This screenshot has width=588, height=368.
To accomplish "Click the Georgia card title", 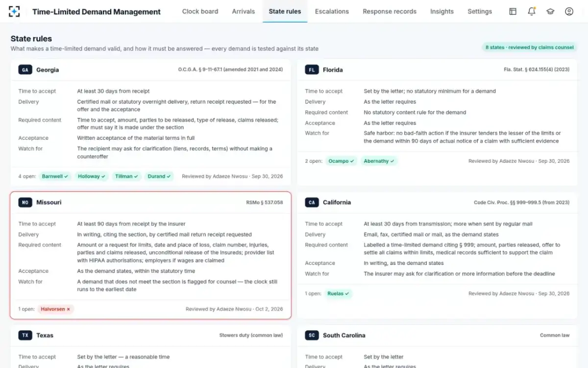I will (x=48, y=70).
